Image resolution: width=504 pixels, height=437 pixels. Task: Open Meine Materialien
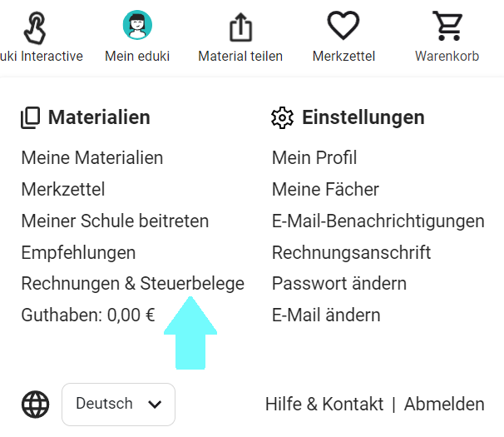click(92, 157)
